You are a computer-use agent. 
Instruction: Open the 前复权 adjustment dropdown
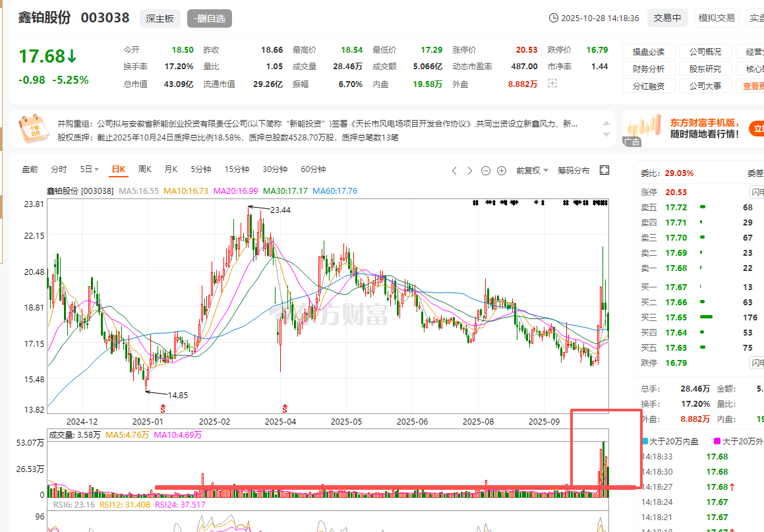click(x=532, y=171)
